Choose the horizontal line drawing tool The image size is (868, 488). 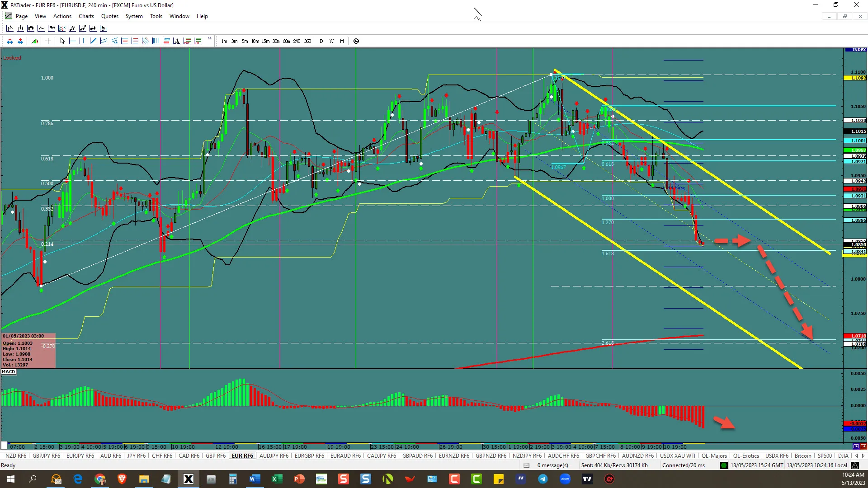coord(72,41)
